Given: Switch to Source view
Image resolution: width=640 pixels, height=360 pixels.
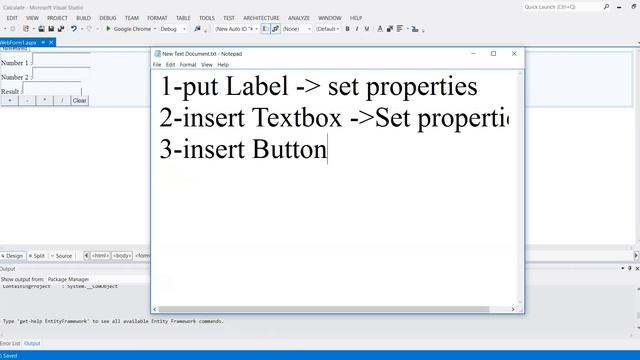Looking at the screenshot, I should point(61,256).
